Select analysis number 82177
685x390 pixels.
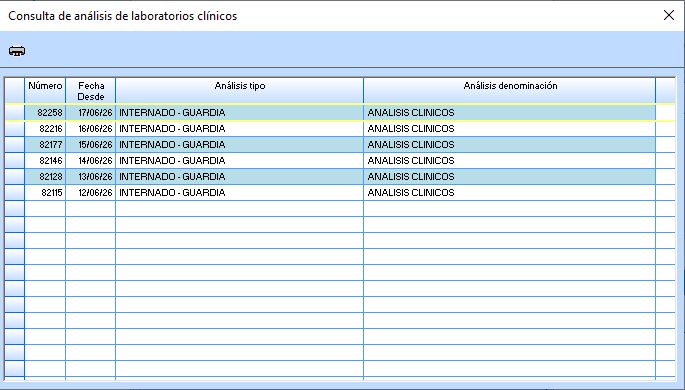[x=51, y=145]
